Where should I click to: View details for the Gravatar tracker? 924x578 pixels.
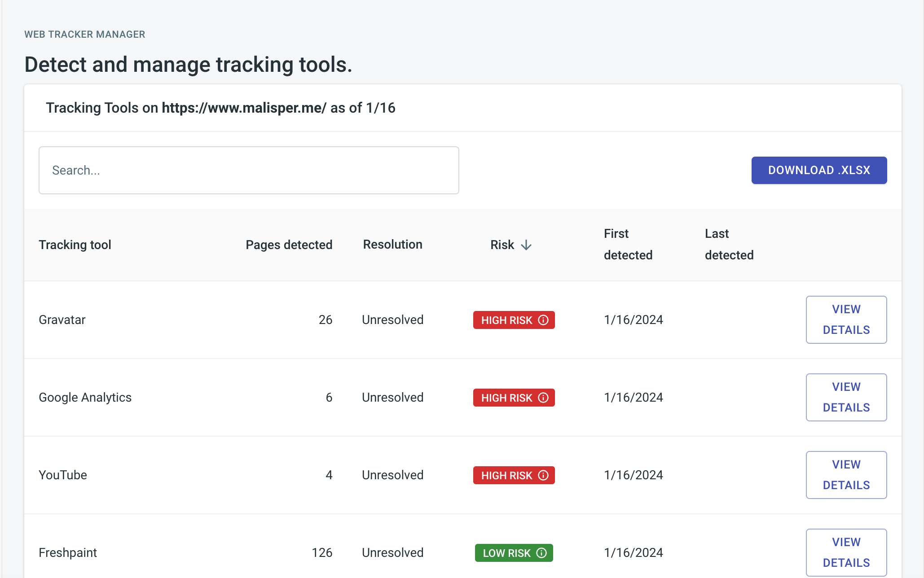pyautogui.click(x=846, y=320)
